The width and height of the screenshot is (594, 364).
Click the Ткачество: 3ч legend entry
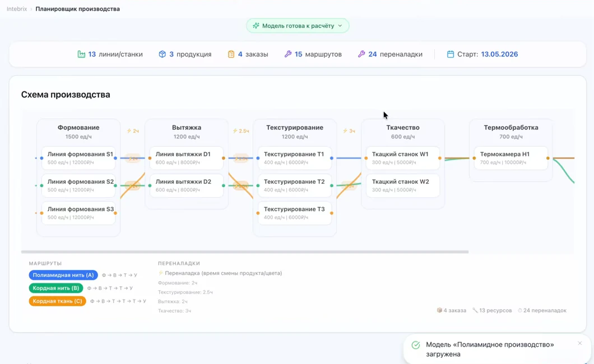pos(174,311)
